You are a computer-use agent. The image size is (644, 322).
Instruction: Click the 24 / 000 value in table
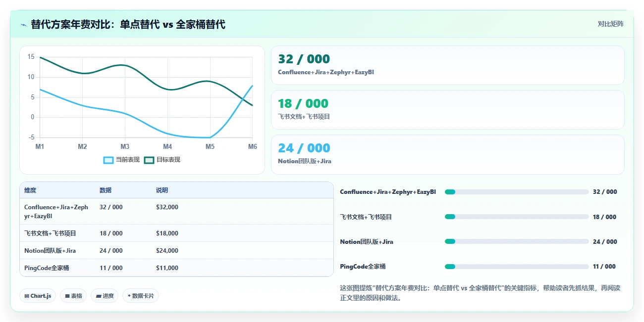[111, 250]
